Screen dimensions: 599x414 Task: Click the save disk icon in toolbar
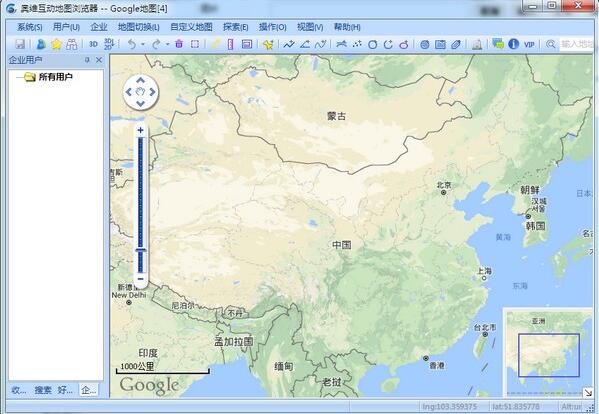click(x=20, y=44)
